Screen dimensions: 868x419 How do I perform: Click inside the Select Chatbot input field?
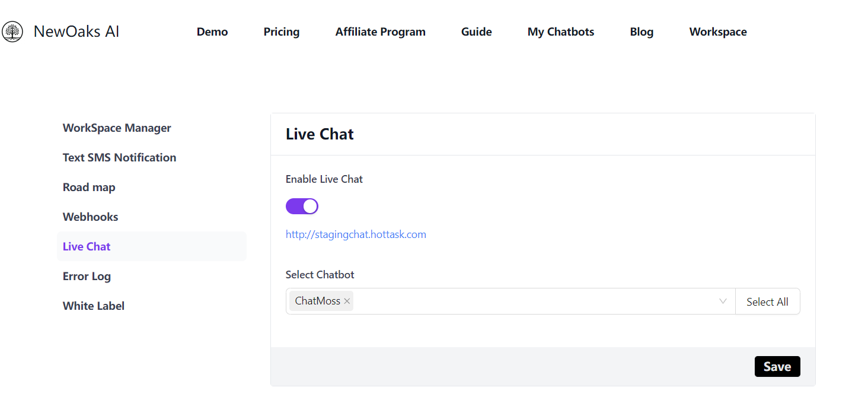click(x=534, y=301)
